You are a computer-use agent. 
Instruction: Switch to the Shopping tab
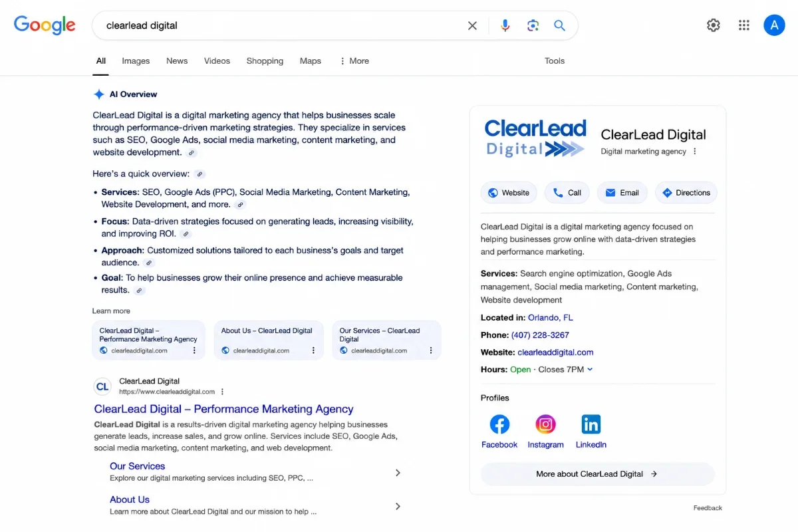265,61
